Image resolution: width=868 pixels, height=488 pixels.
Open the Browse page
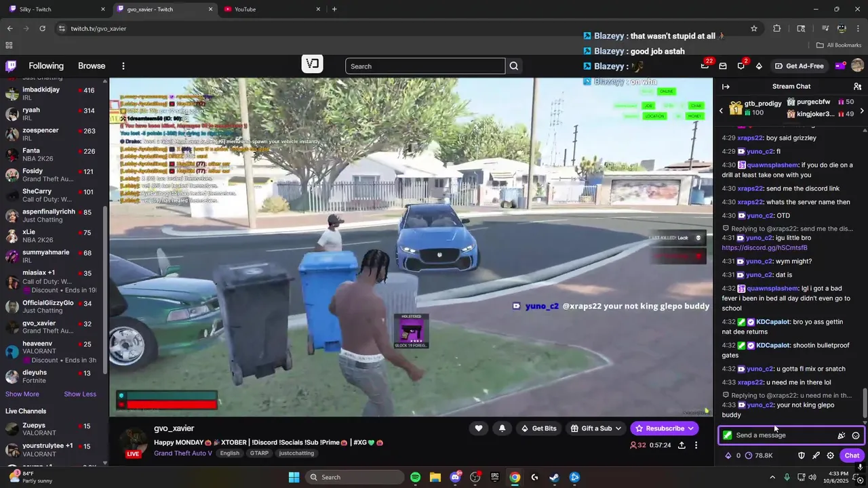click(92, 66)
